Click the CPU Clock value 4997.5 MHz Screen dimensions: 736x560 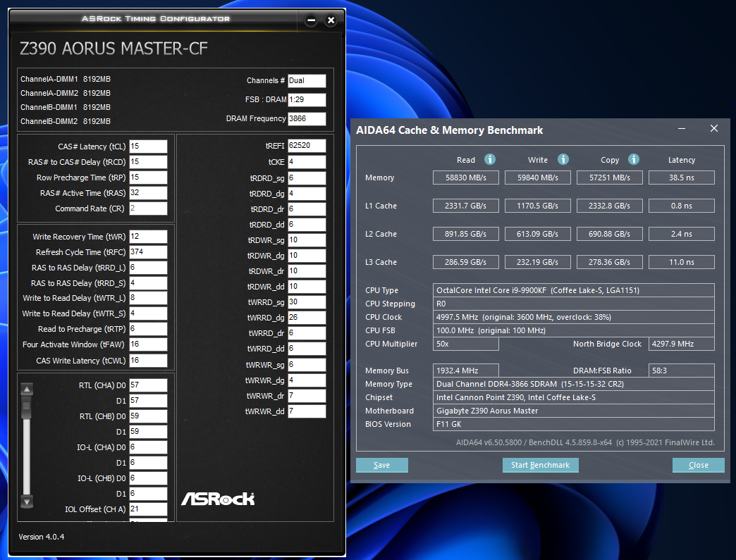574,317
